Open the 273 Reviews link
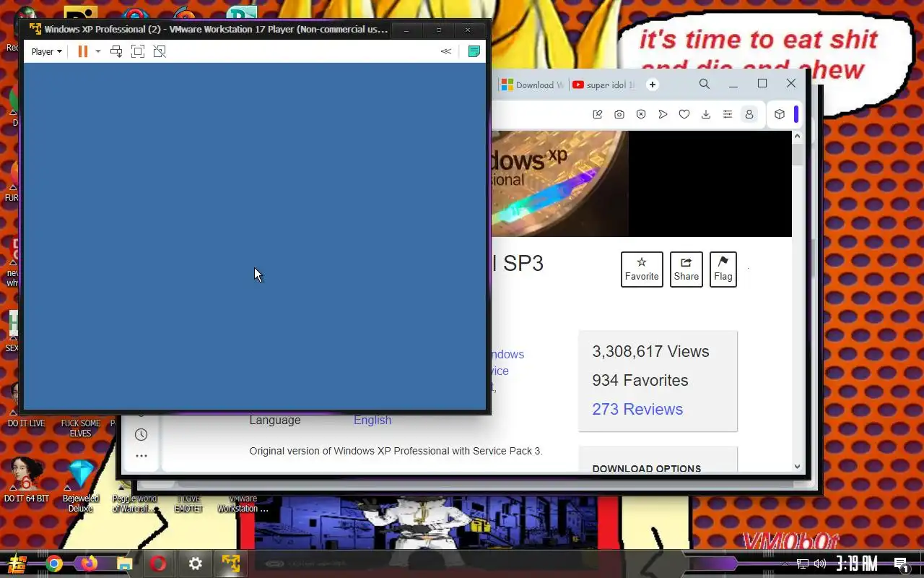 click(x=637, y=409)
